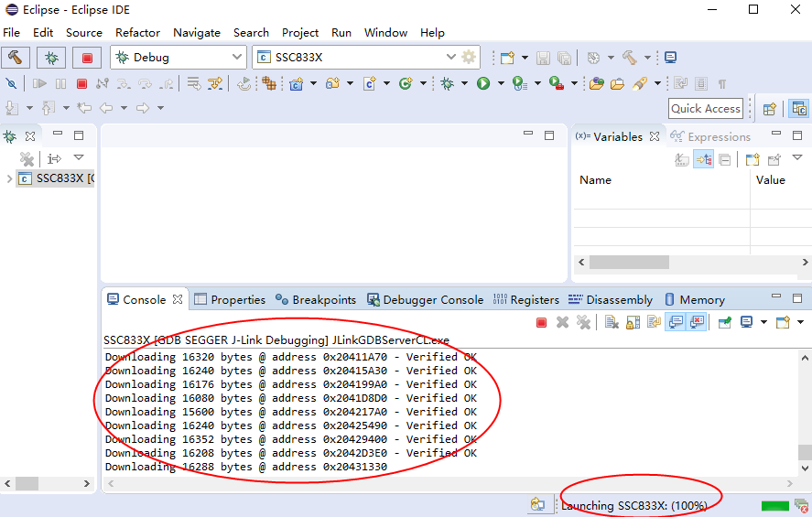Click the Debug bug icon in toolbar

tap(447, 83)
